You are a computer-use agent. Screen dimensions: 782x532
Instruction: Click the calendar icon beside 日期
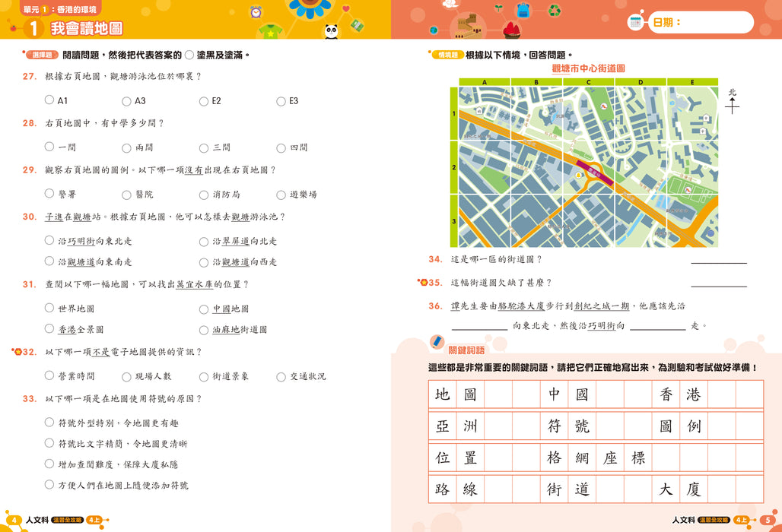tap(635, 22)
